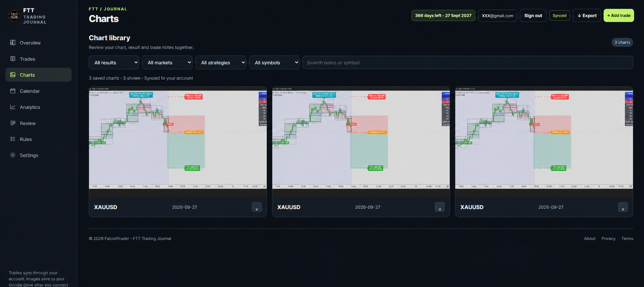The image size is (644, 287).
Task: Open the Analytics section
Action: (x=38, y=107)
